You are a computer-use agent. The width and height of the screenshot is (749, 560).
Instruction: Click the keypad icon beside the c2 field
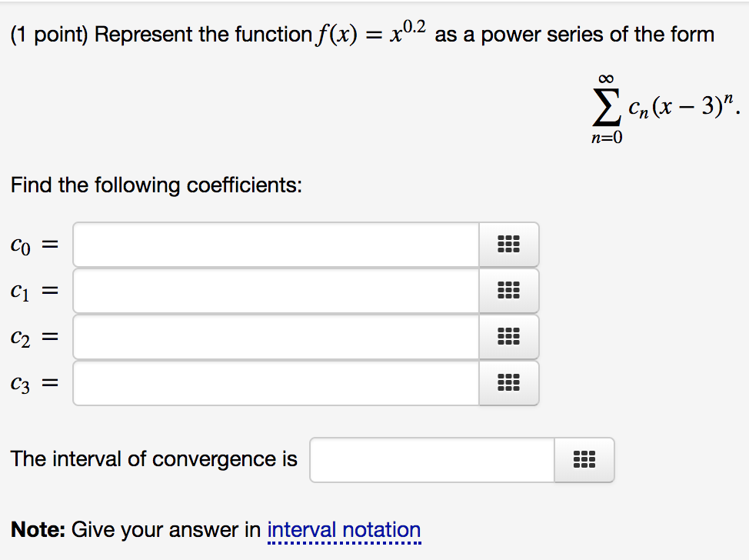pyautogui.click(x=508, y=336)
